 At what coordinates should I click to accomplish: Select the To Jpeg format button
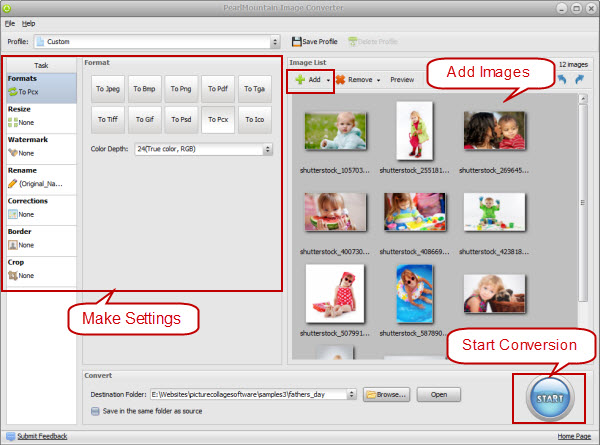click(x=108, y=89)
